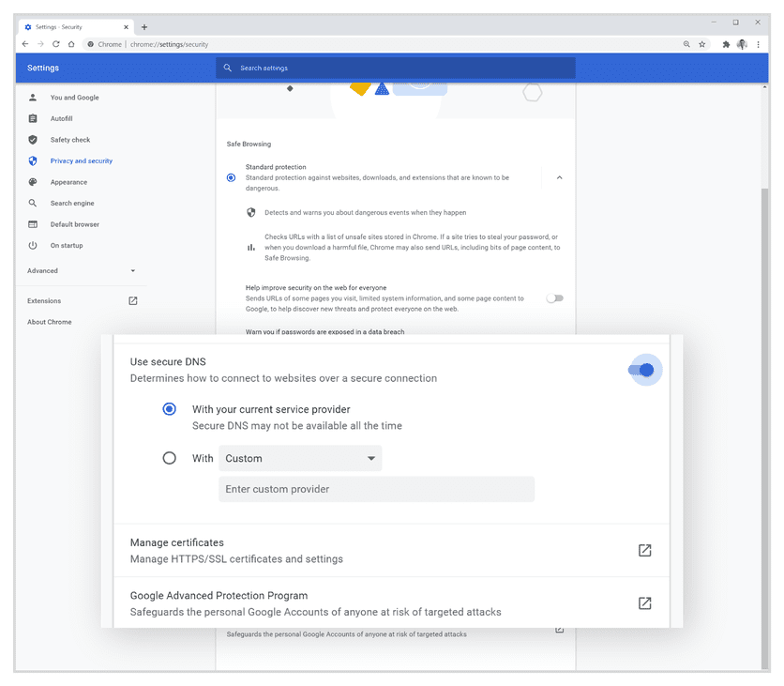
Task: Click the Enter custom provider field
Action: 376,489
